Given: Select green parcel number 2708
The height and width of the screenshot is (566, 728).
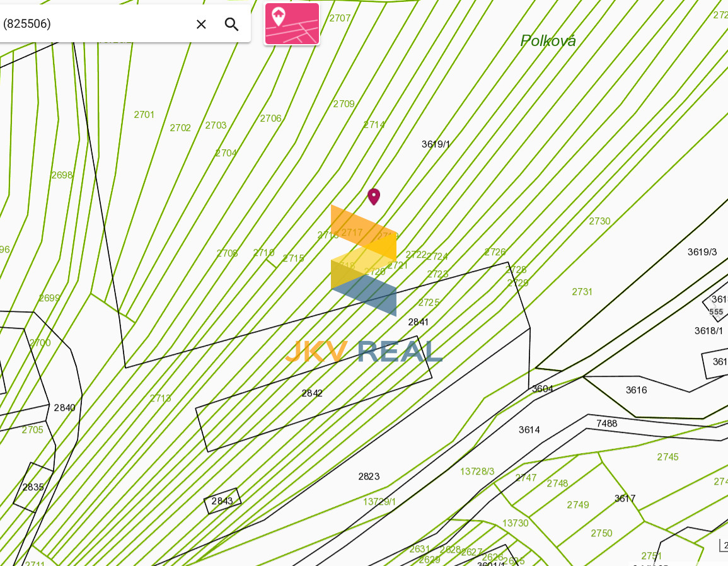Looking at the screenshot, I should [228, 253].
